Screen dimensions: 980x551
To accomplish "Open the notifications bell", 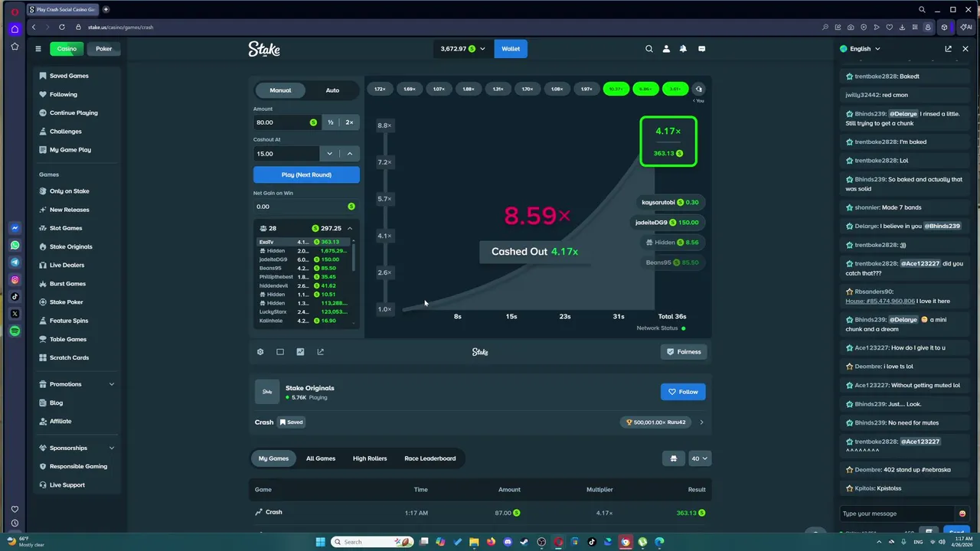I will 683,49.
